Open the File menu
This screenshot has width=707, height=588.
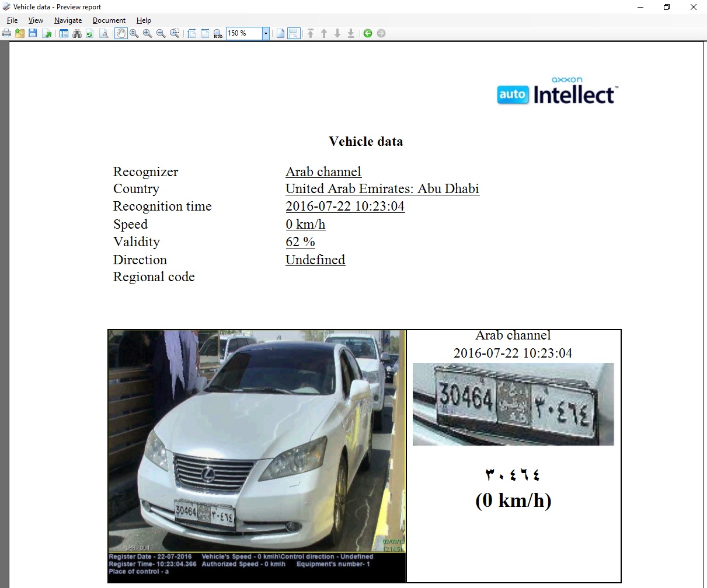12,20
